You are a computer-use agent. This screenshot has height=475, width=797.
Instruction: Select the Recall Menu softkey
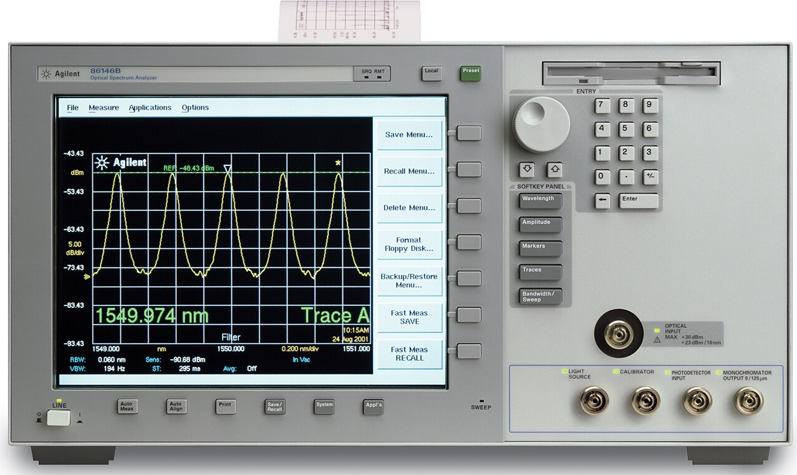(409, 171)
